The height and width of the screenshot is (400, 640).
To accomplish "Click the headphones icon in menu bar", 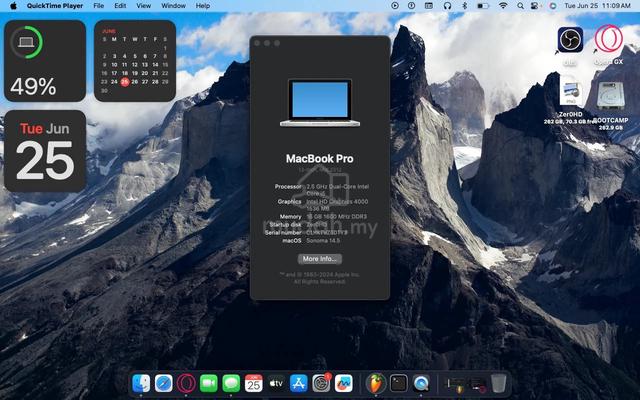I will pos(447,6).
